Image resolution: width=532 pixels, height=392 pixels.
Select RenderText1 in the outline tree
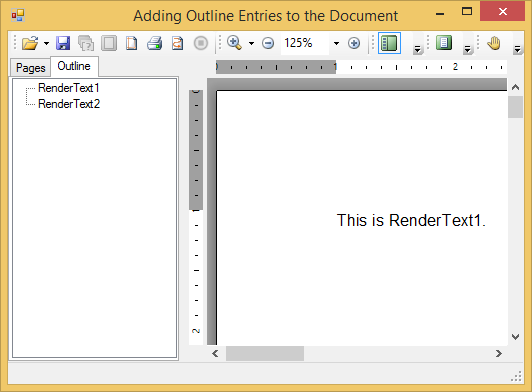(69, 88)
